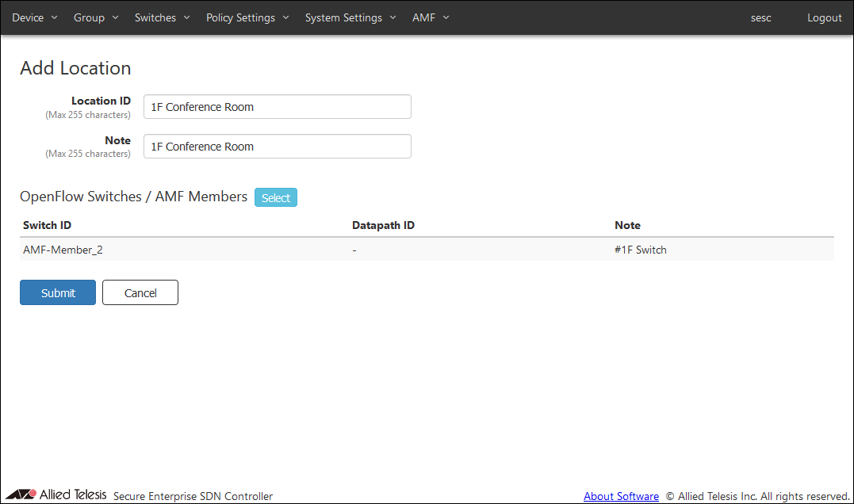Screen dimensions: 854x504
Task: Open the System Settings menu
Action: tap(350, 17)
